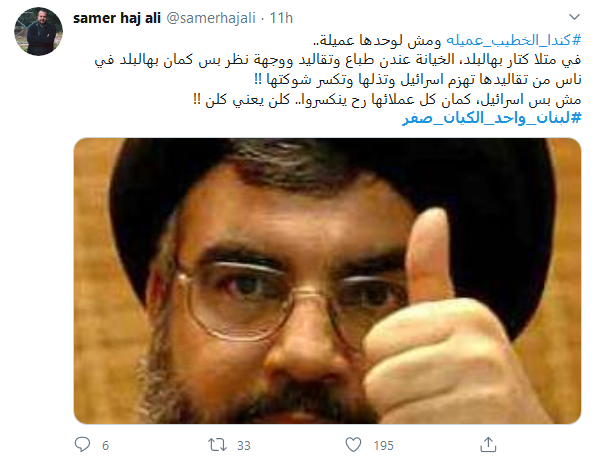This screenshot has width=596, height=462.
Task: Retweet this post using the retweet icon
Action: (x=217, y=445)
